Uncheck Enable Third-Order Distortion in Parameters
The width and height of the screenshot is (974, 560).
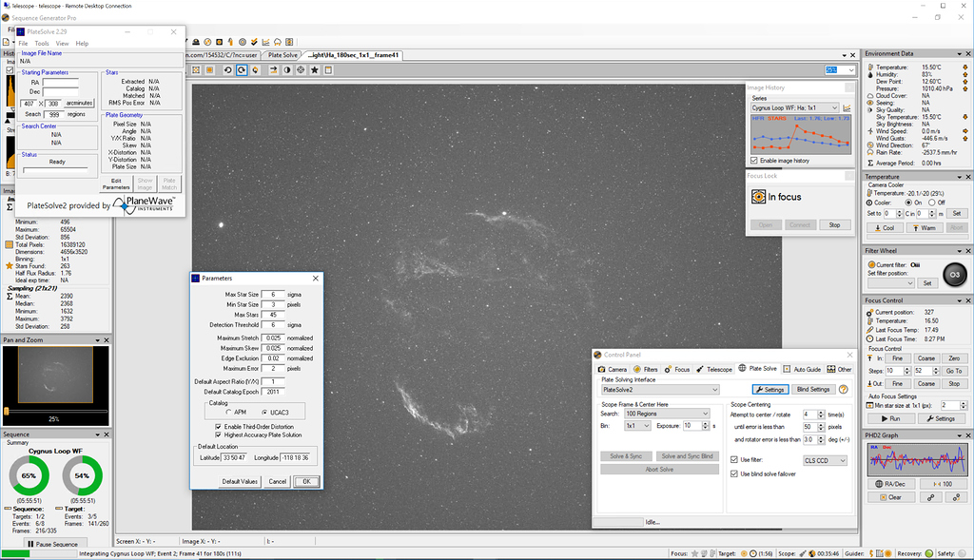click(218, 427)
